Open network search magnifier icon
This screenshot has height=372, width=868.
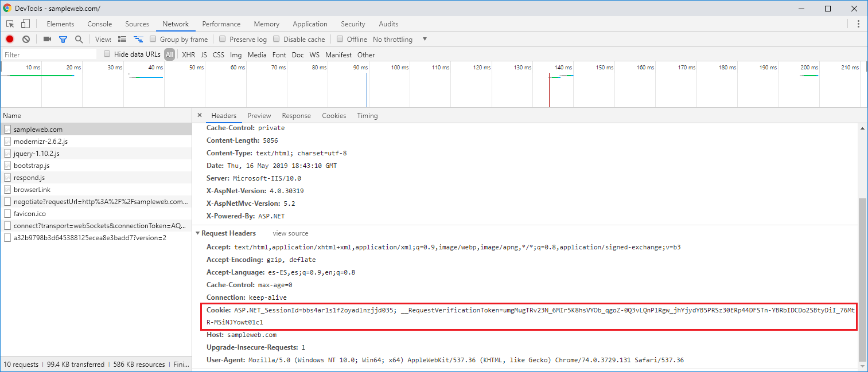tap(79, 39)
